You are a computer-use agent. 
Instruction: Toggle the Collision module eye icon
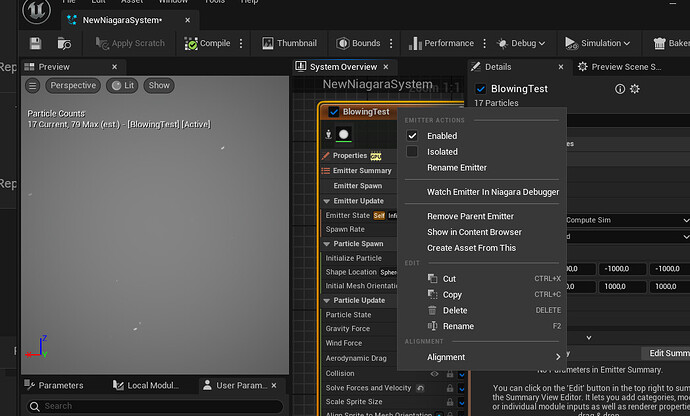434,374
